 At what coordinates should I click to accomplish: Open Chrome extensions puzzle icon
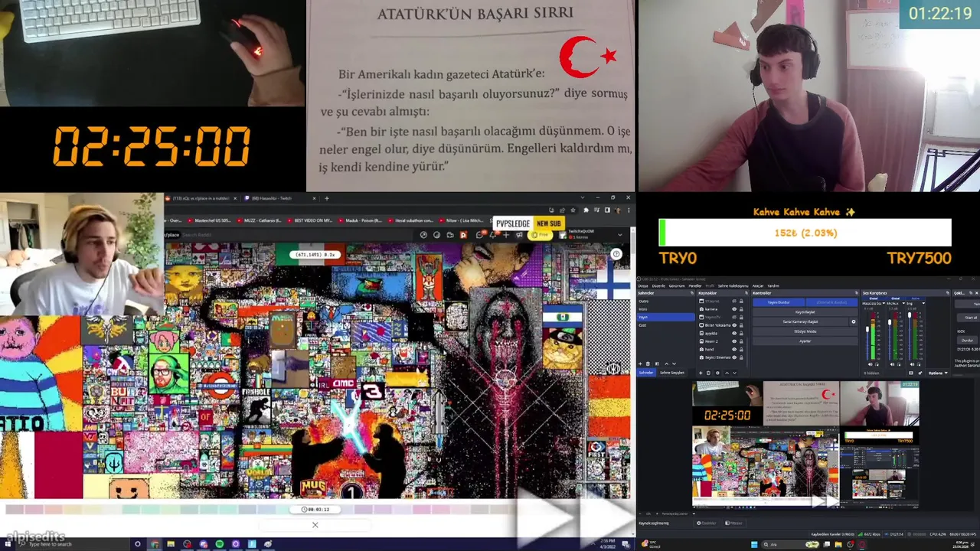tap(586, 210)
